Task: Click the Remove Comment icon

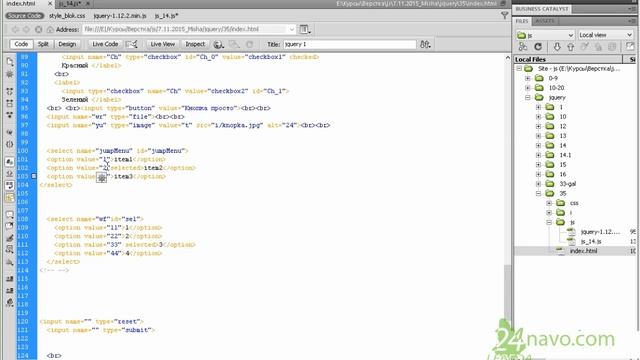Action: [10, 226]
